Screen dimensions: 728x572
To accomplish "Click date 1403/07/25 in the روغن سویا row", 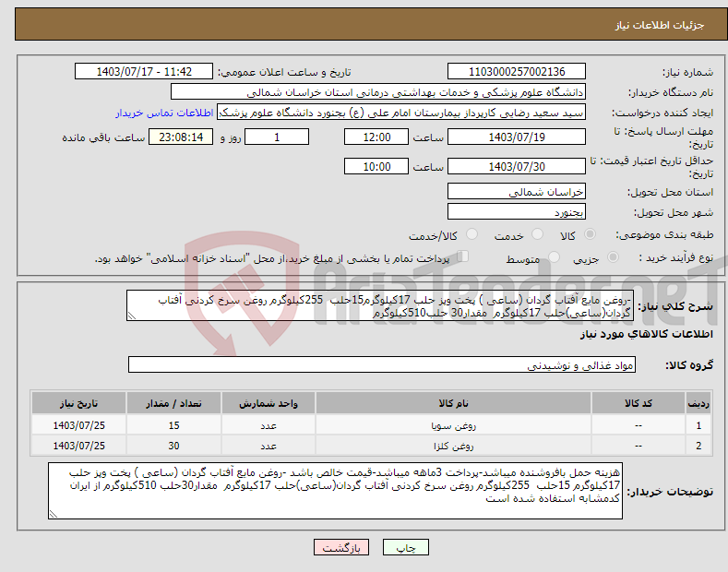I will point(79,425).
